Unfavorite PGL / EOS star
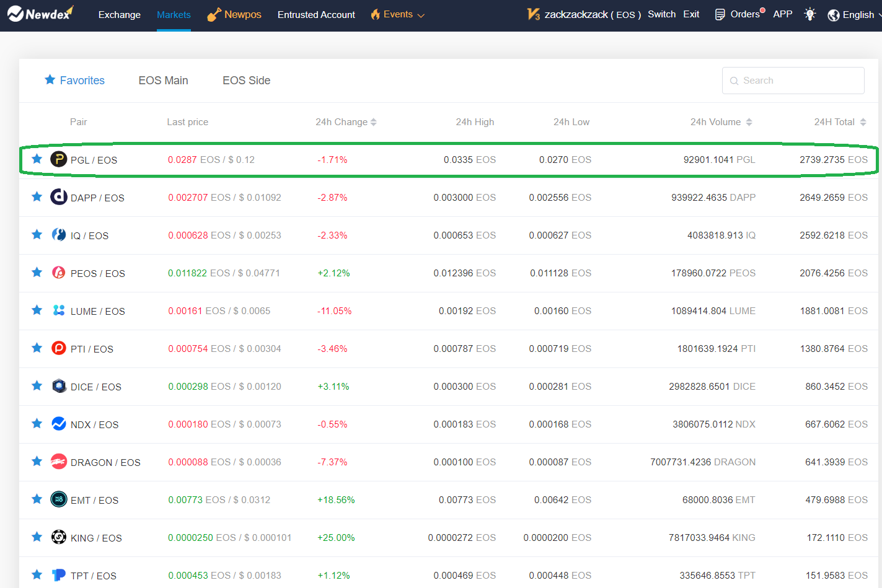The width and height of the screenshot is (882, 588). click(x=37, y=159)
